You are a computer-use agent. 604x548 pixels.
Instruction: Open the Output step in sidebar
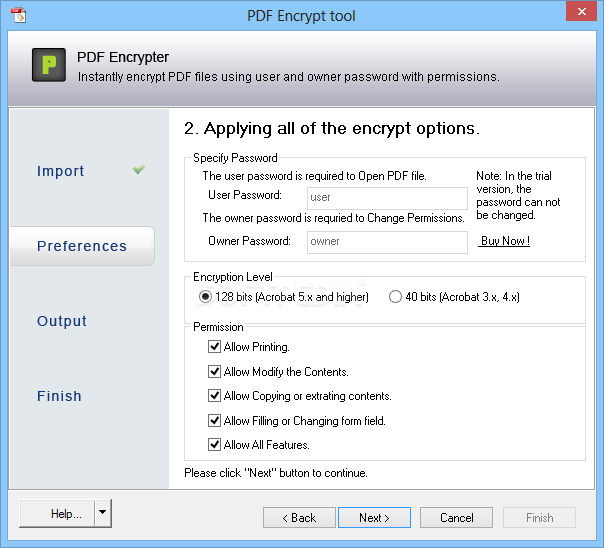[62, 321]
